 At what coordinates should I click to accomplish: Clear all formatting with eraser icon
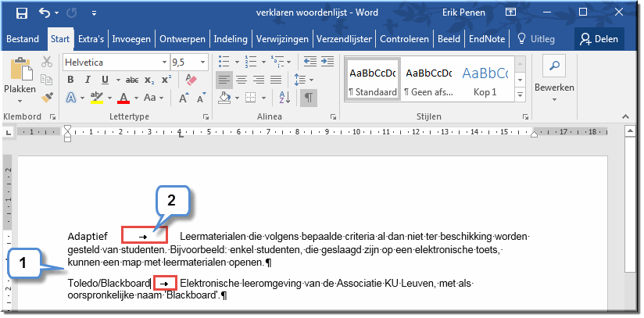(191, 80)
